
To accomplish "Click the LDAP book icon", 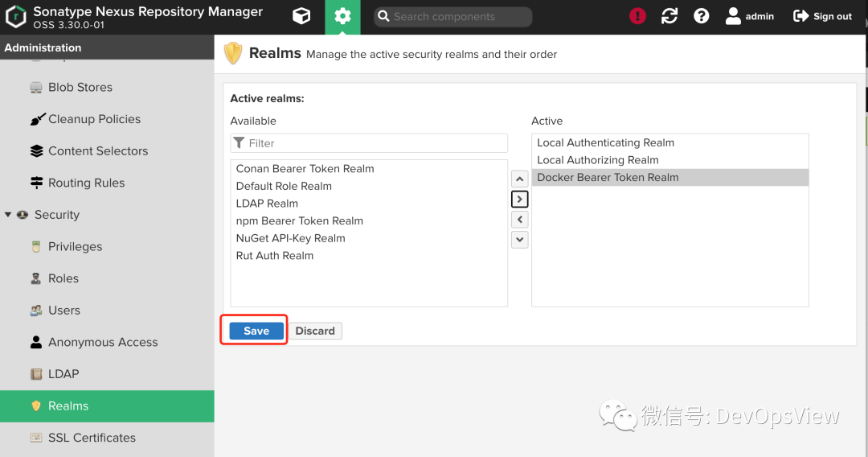I will pos(36,374).
